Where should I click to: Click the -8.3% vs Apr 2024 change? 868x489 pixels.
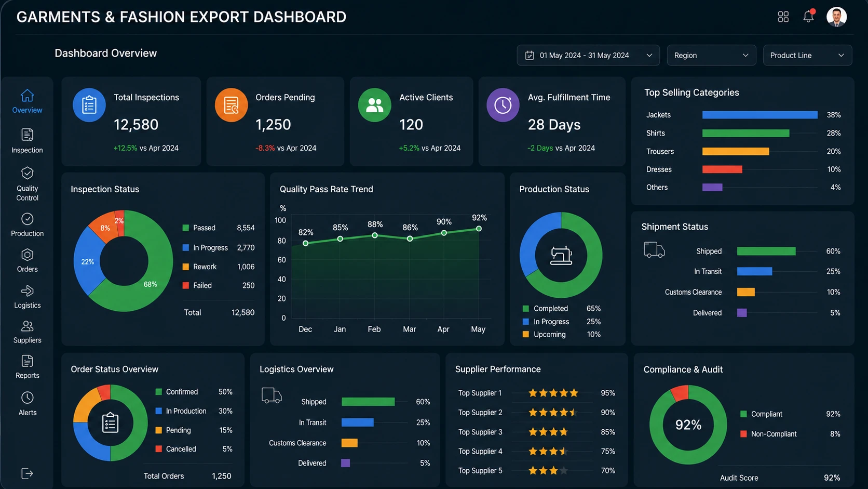point(286,148)
